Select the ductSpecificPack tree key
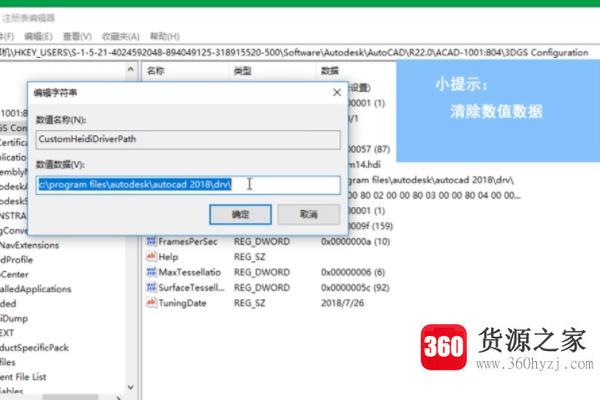 [34, 347]
